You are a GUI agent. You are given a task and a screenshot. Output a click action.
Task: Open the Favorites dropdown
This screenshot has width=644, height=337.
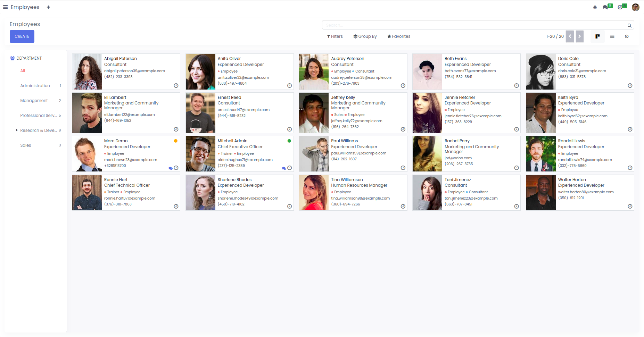[x=399, y=36]
